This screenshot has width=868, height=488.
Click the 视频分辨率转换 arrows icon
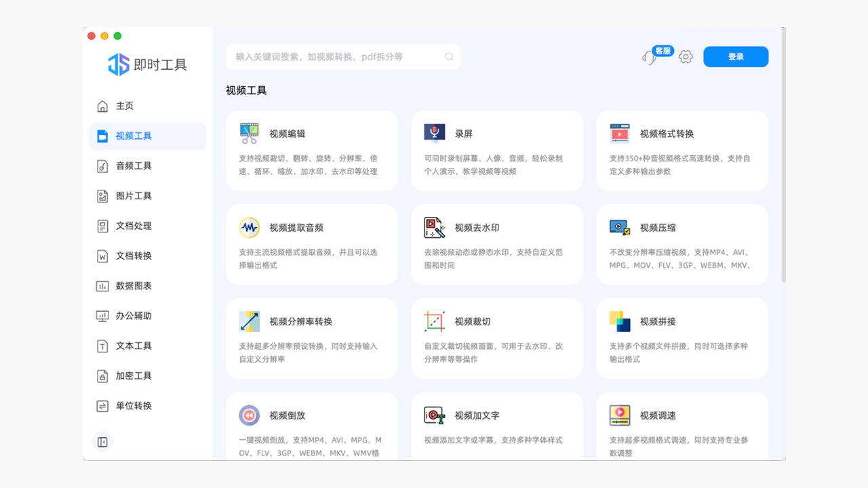(x=248, y=321)
